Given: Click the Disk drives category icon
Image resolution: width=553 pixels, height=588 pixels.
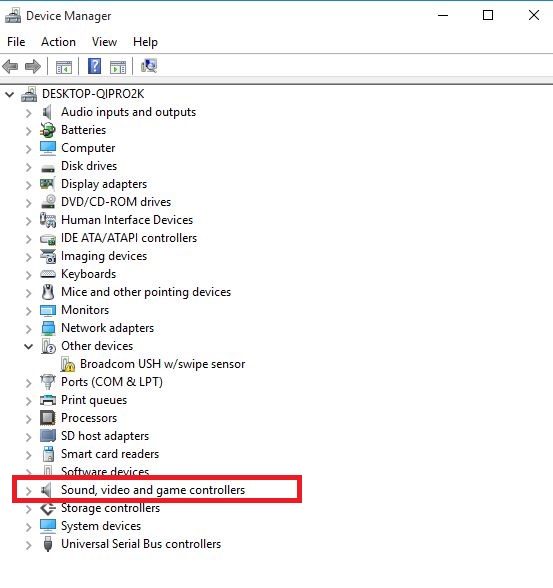Looking at the screenshot, I should point(48,168).
